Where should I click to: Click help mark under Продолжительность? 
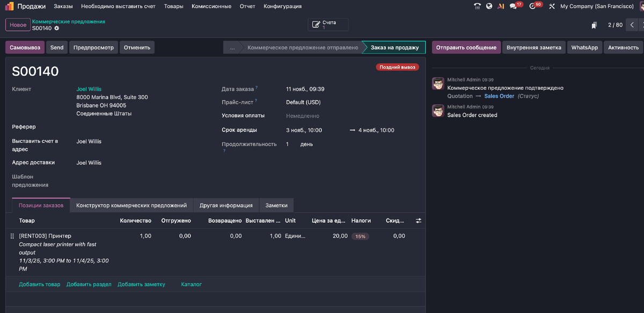pos(224,151)
